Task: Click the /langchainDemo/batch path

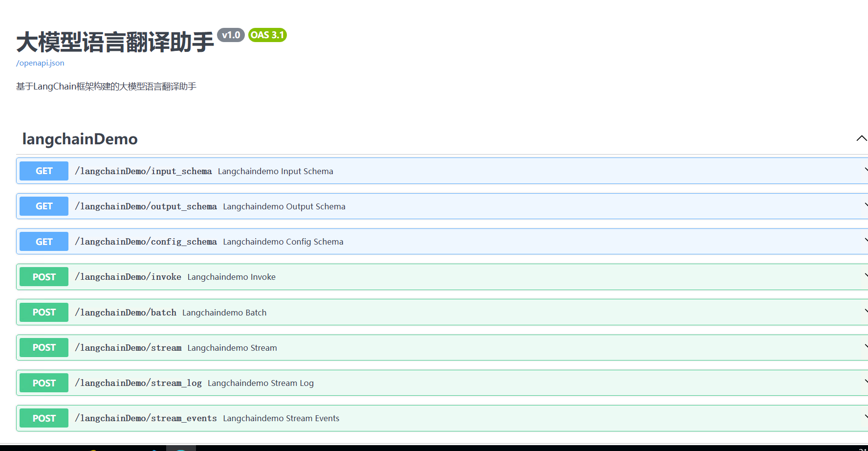Action: tap(126, 313)
